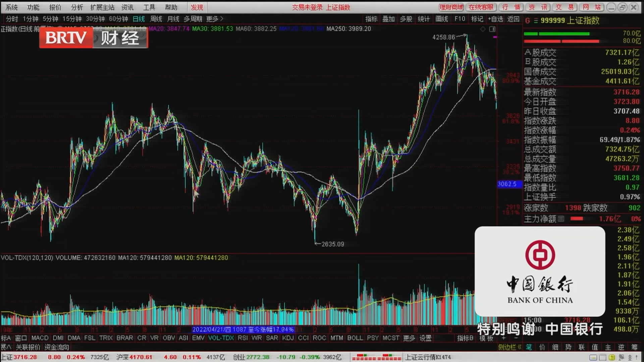Toggle the side panel icon above the chart
This screenshot has height=362, width=644.
click(492, 29)
